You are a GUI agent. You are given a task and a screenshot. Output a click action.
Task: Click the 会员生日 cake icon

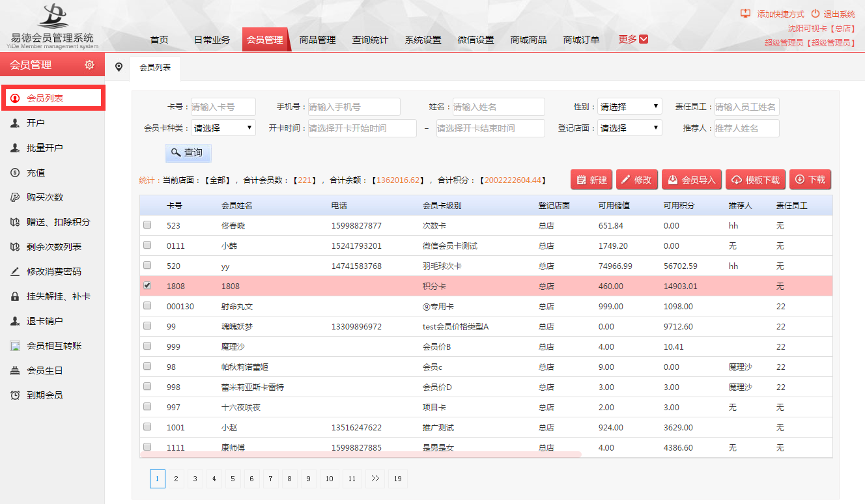tap(15, 371)
